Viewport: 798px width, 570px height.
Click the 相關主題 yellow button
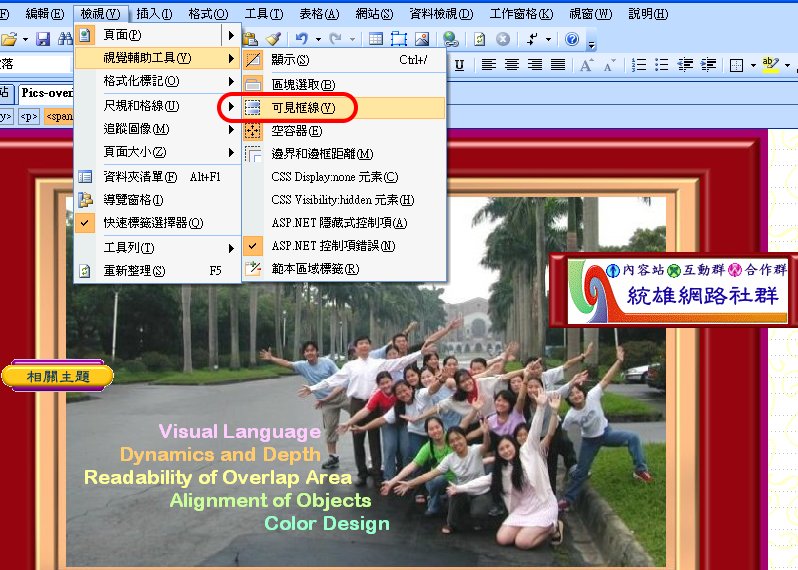pyautogui.click(x=58, y=376)
